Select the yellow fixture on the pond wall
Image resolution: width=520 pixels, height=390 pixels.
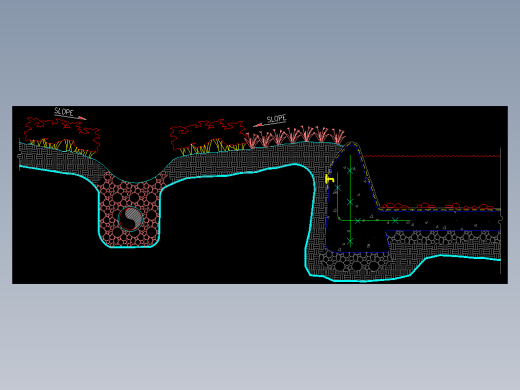[329, 179]
